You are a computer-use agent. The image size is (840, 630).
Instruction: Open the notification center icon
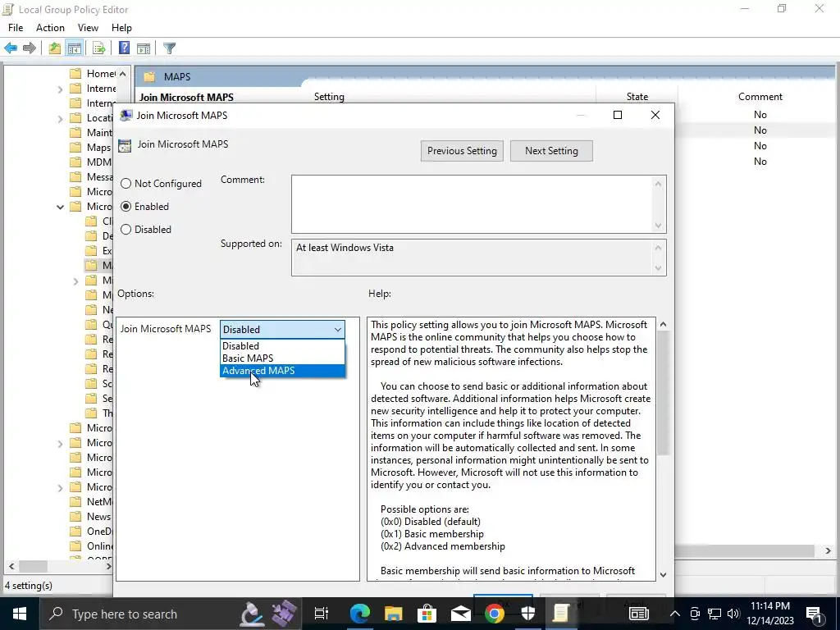(x=814, y=614)
